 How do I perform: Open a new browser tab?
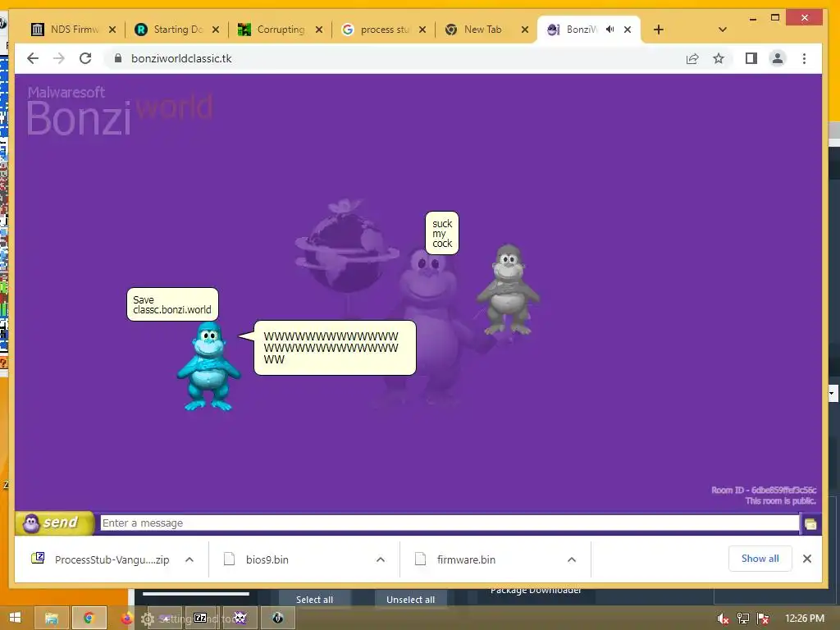pos(659,30)
